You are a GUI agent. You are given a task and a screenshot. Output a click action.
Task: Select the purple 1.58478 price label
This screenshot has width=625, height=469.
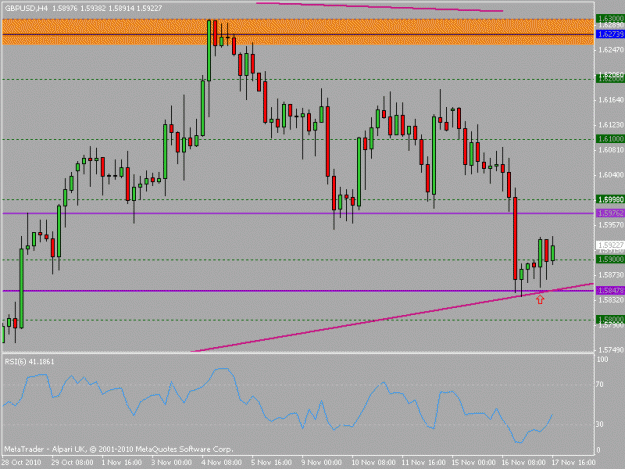click(610, 290)
